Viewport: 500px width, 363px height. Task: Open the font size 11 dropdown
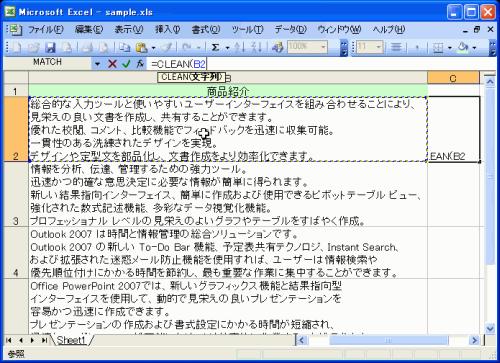(378, 47)
